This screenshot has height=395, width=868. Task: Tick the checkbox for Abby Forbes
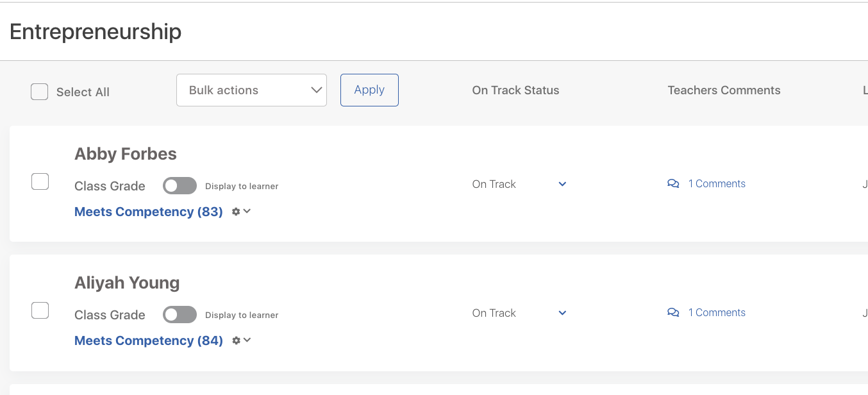[x=40, y=181]
